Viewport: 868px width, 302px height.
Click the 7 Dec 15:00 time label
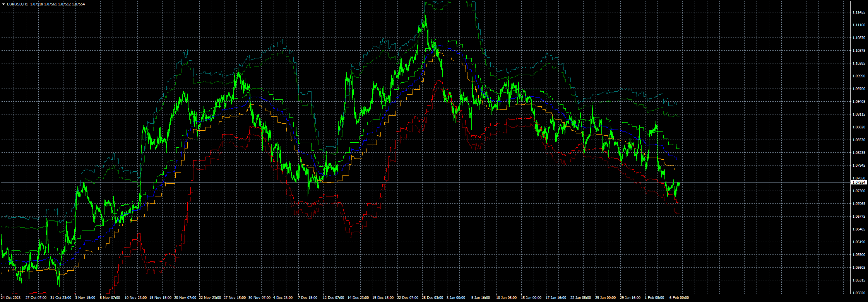point(308,298)
